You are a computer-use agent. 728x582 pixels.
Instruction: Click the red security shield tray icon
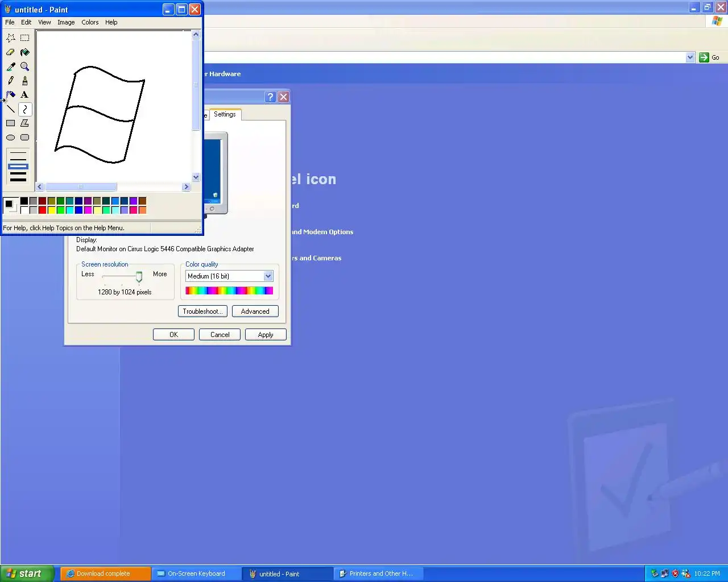675,573
